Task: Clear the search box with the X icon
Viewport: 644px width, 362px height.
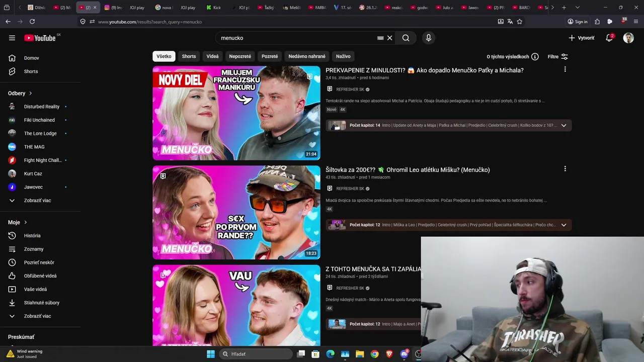Action: (x=389, y=38)
